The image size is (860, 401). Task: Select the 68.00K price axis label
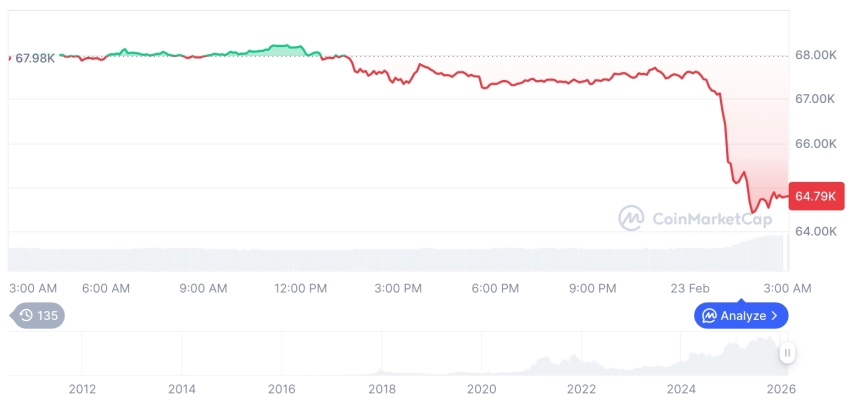coord(814,55)
